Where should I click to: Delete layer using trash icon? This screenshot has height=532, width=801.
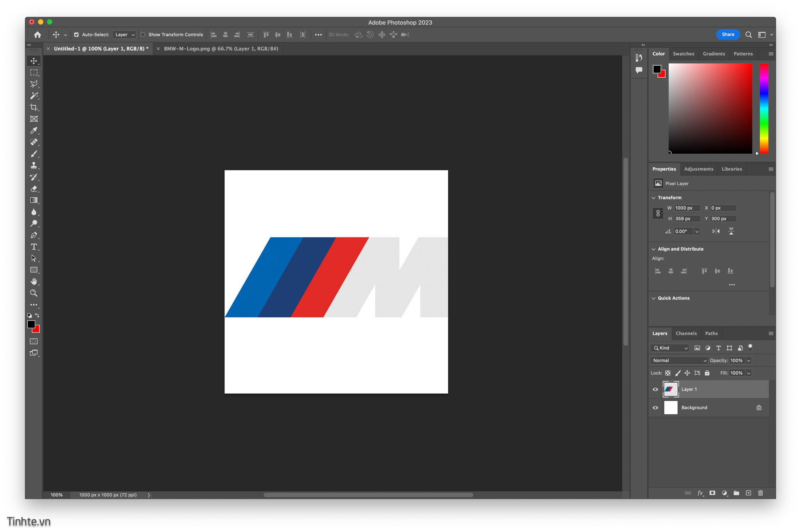tap(761, 493)
